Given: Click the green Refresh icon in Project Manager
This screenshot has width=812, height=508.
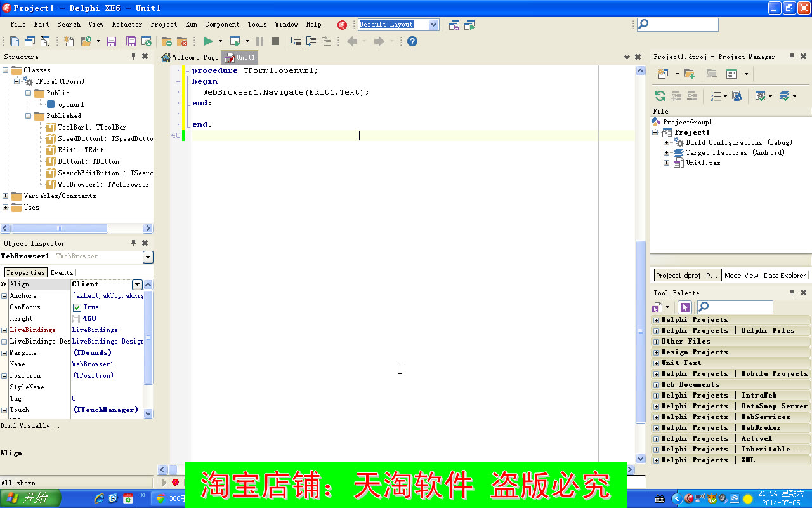Looking at the screenshot, I should click(x=660, y=96).
